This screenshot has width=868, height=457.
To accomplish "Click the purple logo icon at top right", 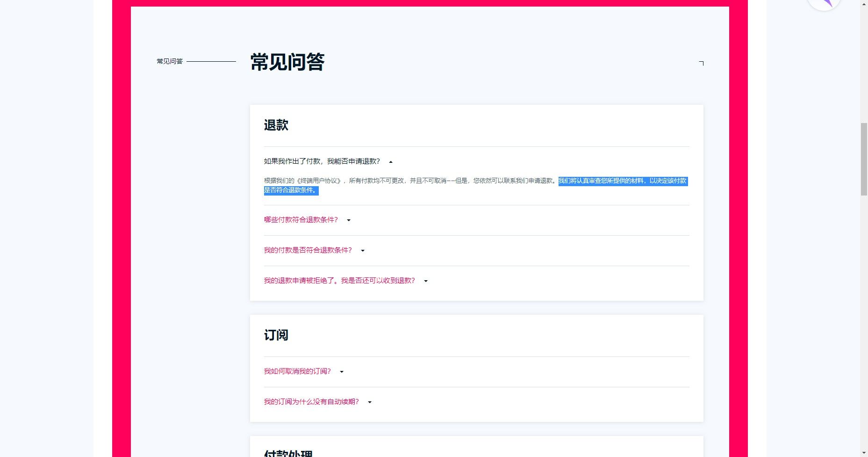I will (x=824, y=4).
